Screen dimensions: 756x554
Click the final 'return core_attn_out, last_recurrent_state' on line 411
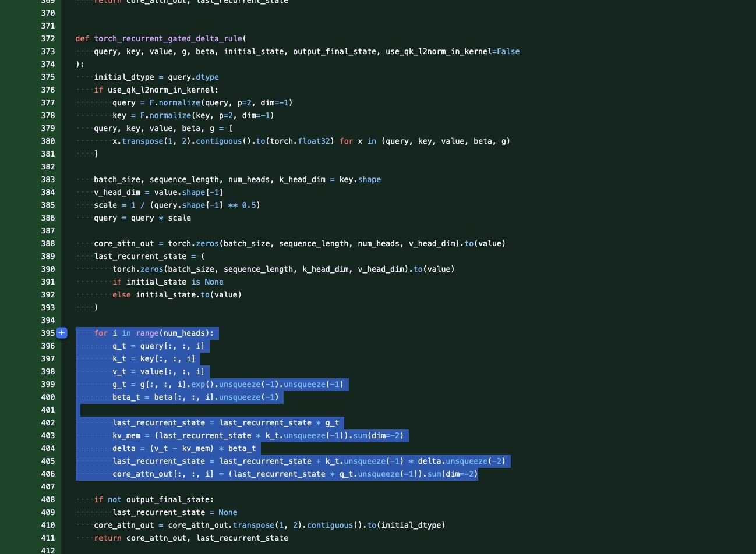pyautogui.click(x=192, y=538)
